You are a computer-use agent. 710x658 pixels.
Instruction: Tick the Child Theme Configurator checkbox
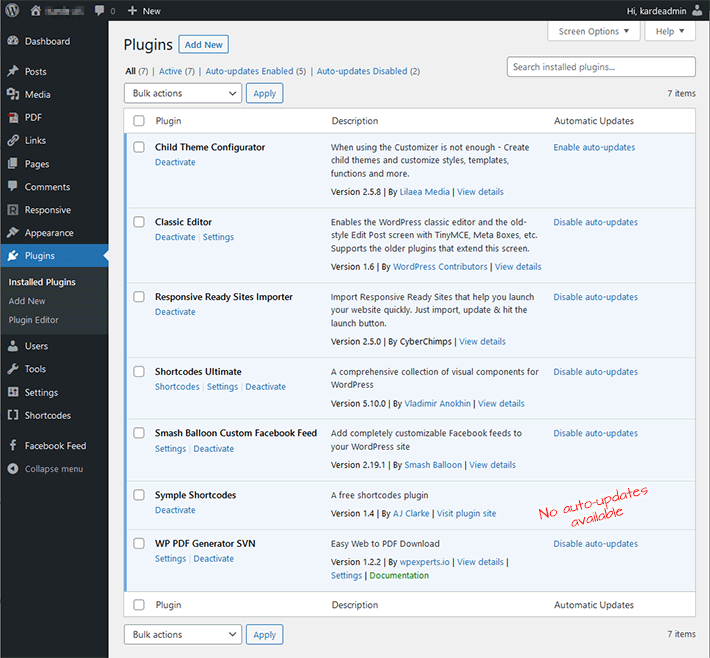point(139,147)
